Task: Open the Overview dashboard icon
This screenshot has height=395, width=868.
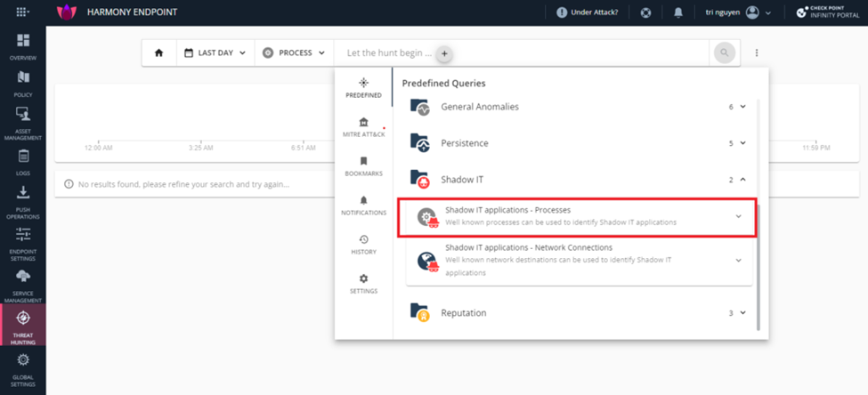Action: 22,40
